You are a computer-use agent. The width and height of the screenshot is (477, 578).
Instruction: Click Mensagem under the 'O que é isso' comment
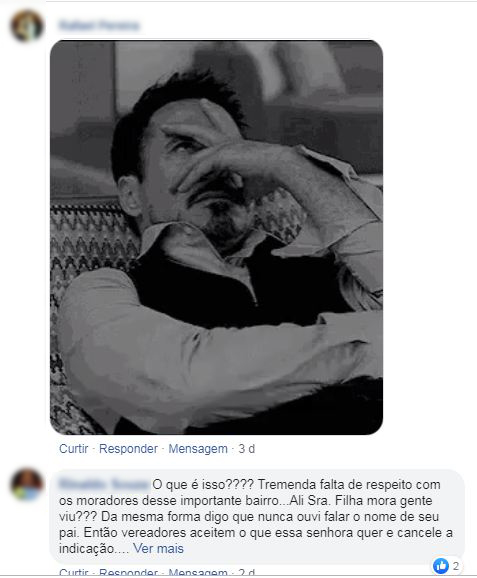[x=198, y=572]
